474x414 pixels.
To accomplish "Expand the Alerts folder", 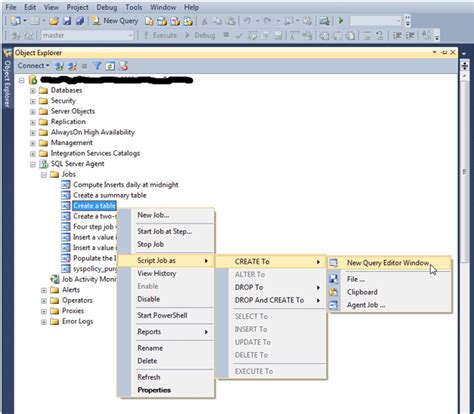I will (44, 290).
